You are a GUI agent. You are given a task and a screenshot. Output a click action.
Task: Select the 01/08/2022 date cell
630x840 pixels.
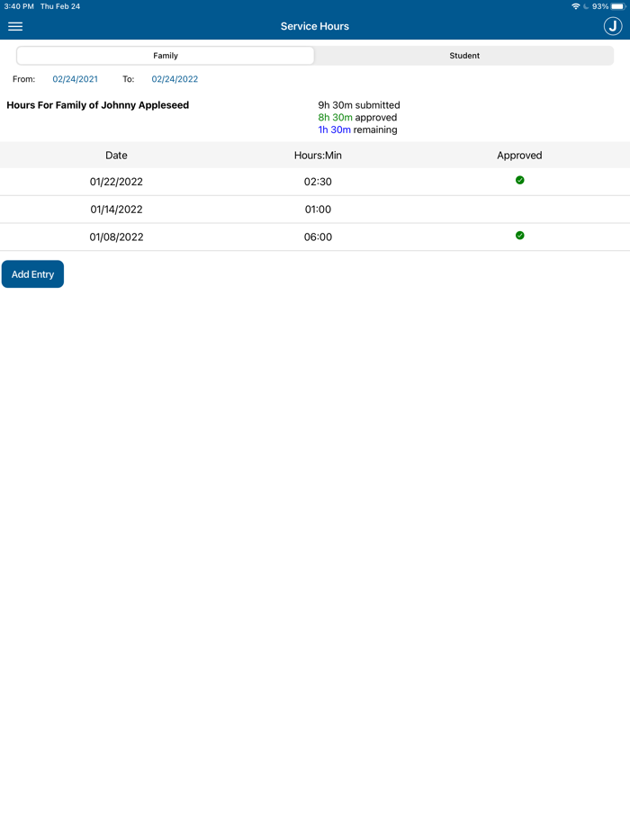[x=116, y=237]
